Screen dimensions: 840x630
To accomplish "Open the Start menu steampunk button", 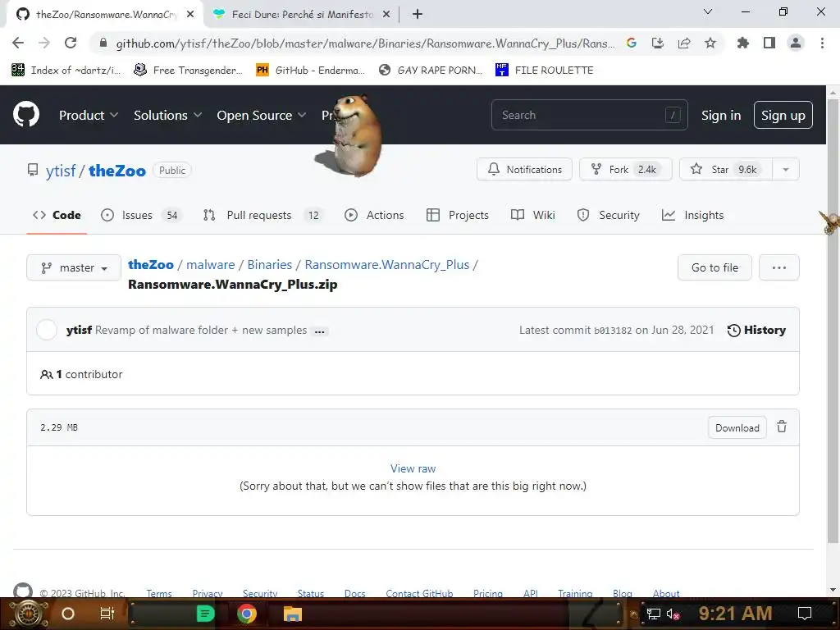I will pyautogui.click(x=28, y=614).
